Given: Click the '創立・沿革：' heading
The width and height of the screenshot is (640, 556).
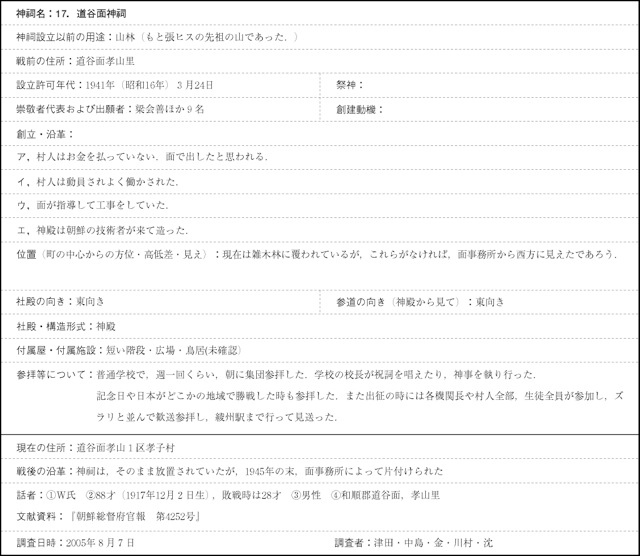Looking at the screenshot, I should click(45, 134).
